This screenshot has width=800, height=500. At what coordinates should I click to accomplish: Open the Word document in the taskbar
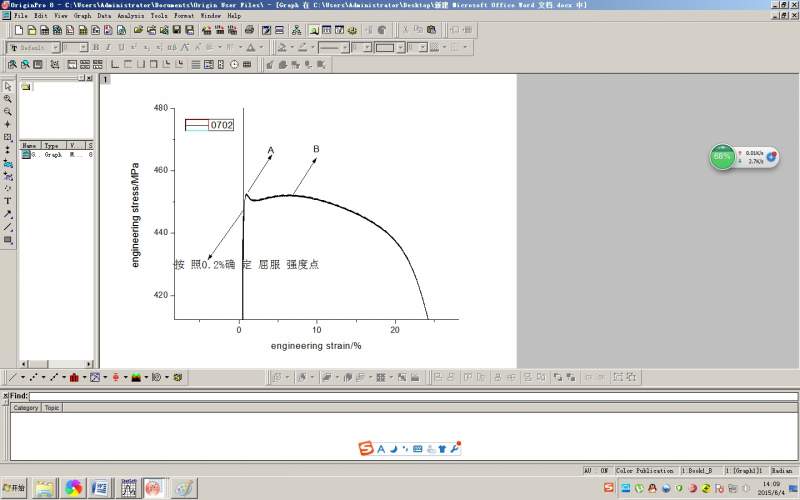[100, 488]
